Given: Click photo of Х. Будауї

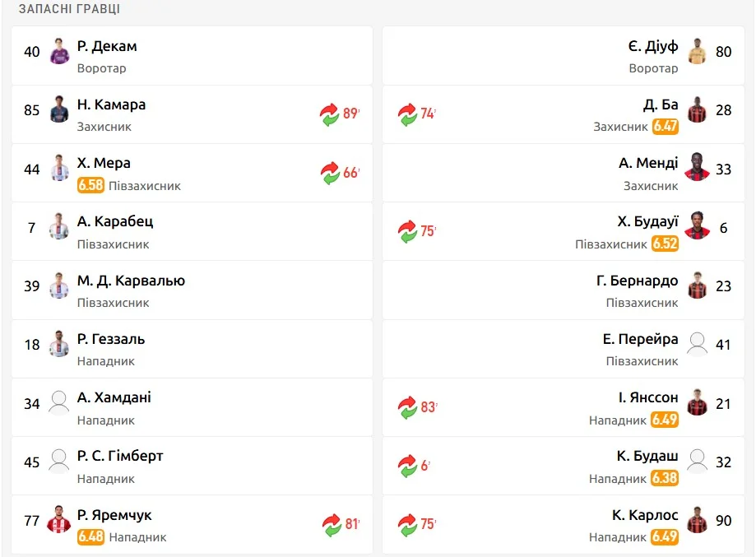Looking at the screenshot, I should [697, 225].
